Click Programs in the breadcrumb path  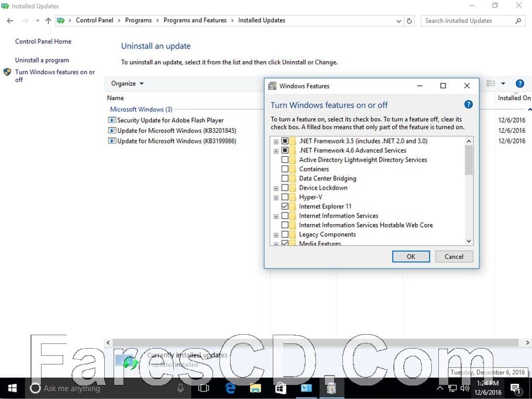pos(139,20)
